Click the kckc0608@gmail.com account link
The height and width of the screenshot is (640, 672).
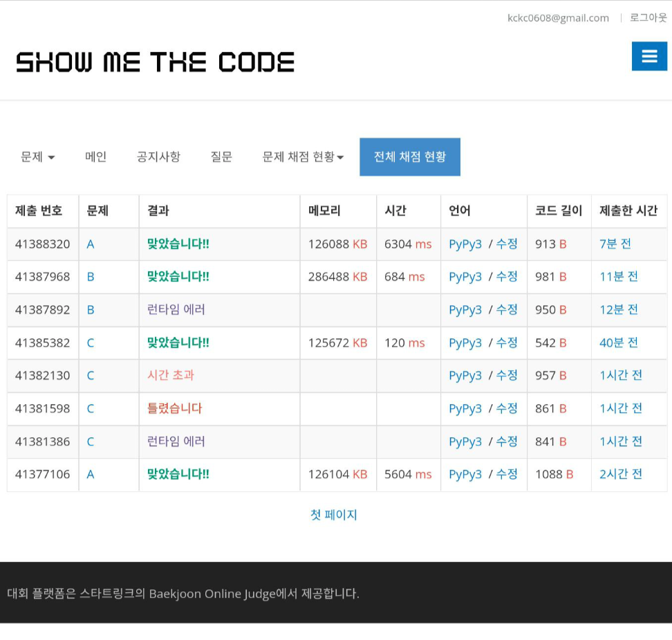pyautogui.click(x=558, y=18)
